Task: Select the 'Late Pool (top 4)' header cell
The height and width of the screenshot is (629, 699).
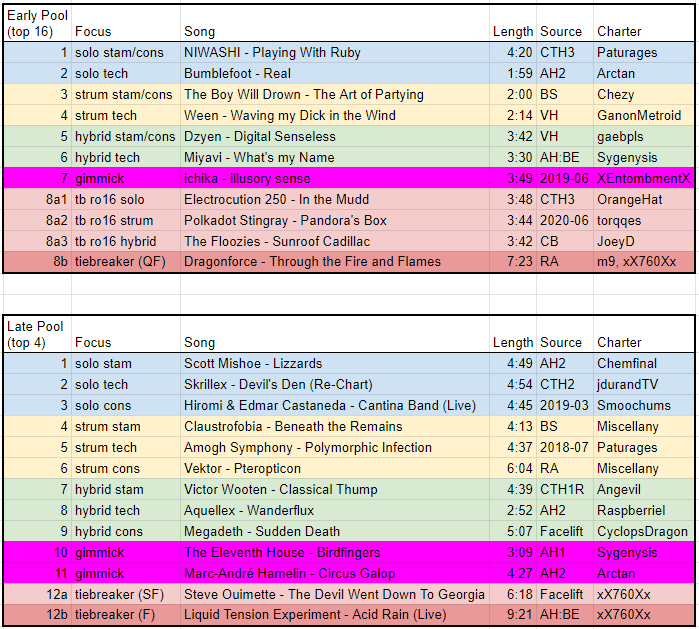Action: tap(37, 334)
